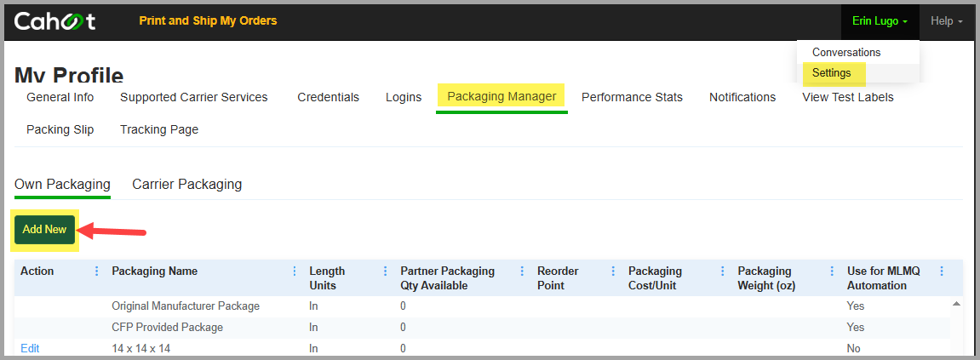This screenshot has height=360, width=980.
Task: Select the Packaging Manager tab
Action: tap(501, 97)
